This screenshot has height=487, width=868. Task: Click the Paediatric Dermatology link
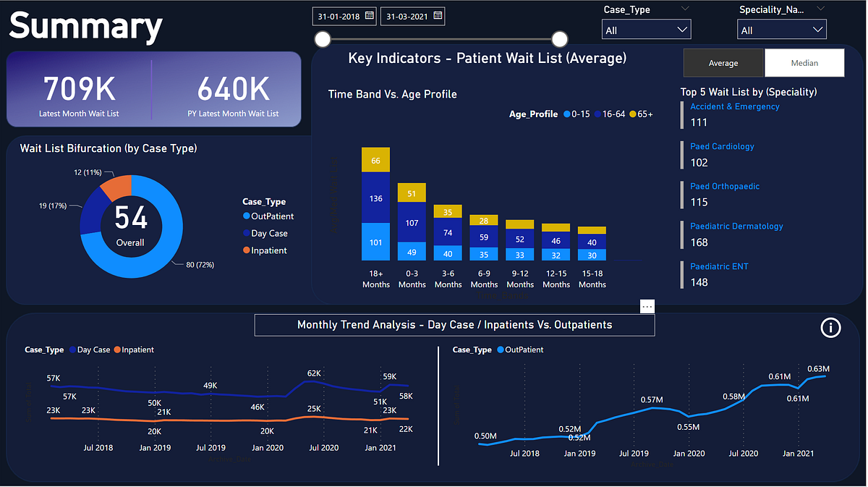tap(736, 226)
